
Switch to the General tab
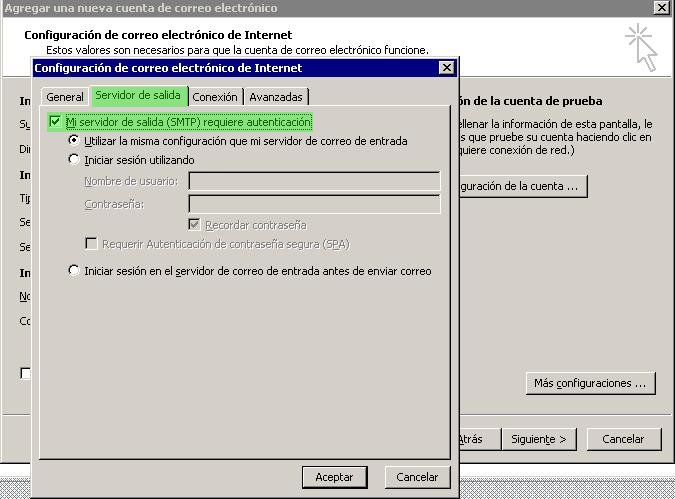tap(65, 97)
